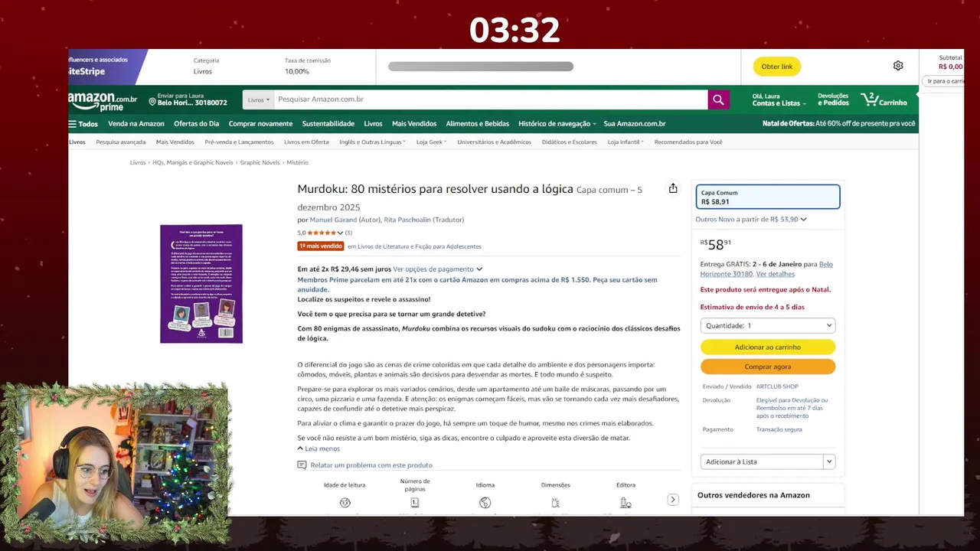Open the Quantidade: 1 dropdown
The height and width of the screenshot is (551, 980).
768,325
